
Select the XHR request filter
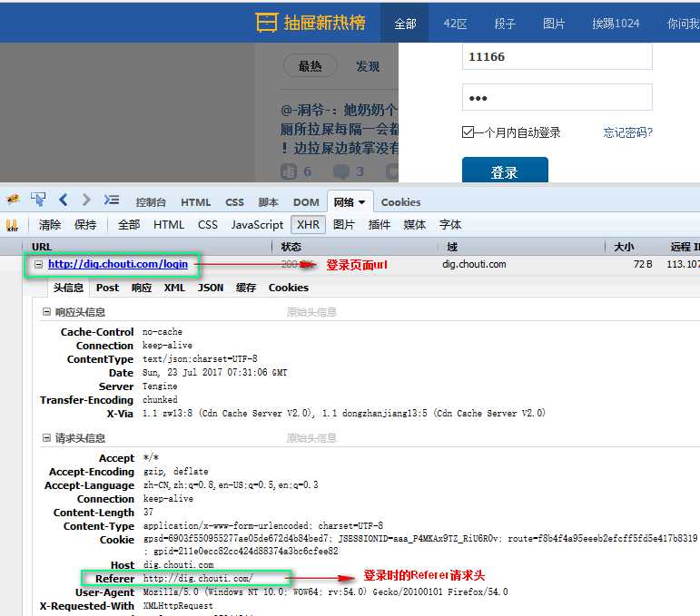coord(308,224)
